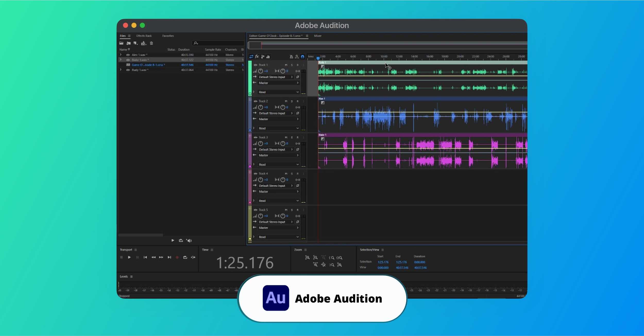Viewport: 644px width, 336px height.
Task: Click the Zoom Out Full icon in Zoom panel
Action: 324,265
